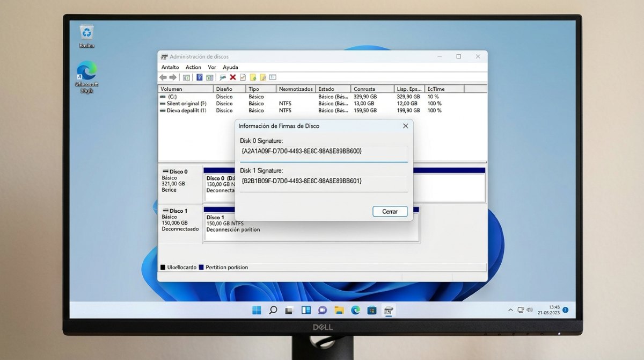The image size is (644, 360).
Task: Open the Vor menu
Action: pos(212,67)
